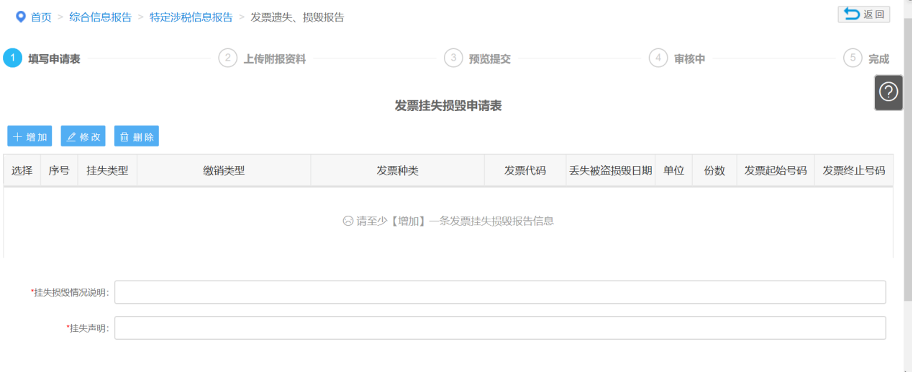Click the step 5 circle icon

[x=852, y=58]
